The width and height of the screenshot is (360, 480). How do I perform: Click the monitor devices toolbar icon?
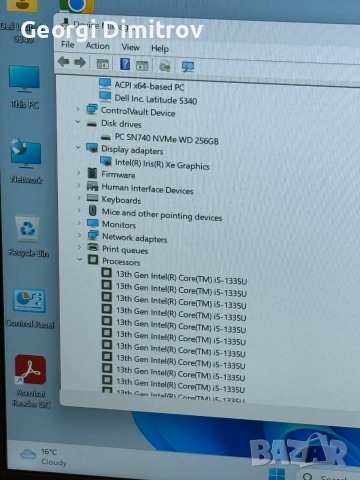[188, 67]
